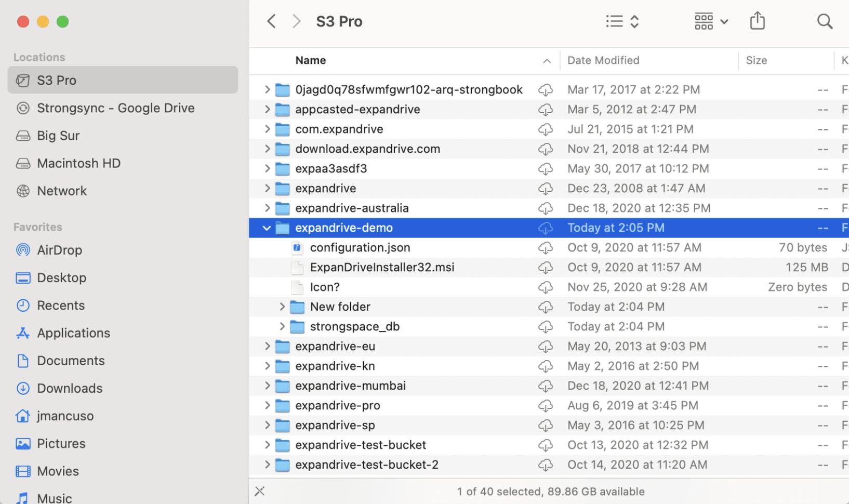
Task: Open the list view options selector
Action: (622, 21)
